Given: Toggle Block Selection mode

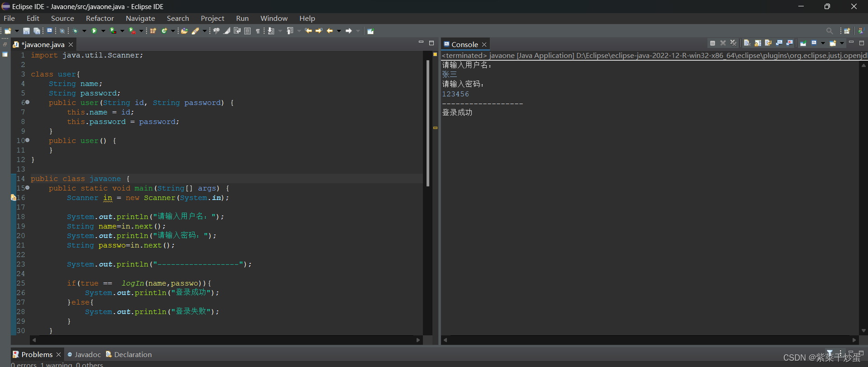Looking at the screenshot, I should pyautogui.click(x=247, y=31).
